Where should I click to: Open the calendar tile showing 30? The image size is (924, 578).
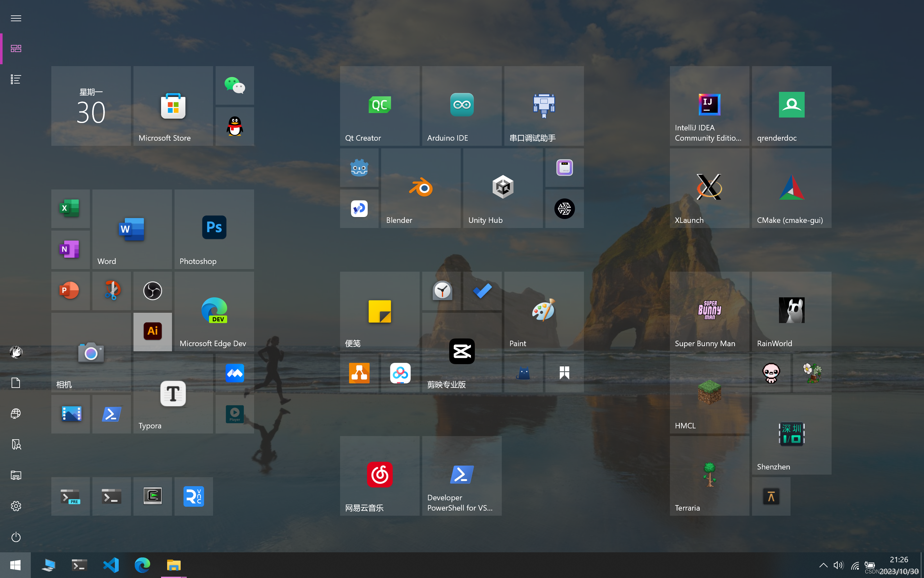(91, 106)
